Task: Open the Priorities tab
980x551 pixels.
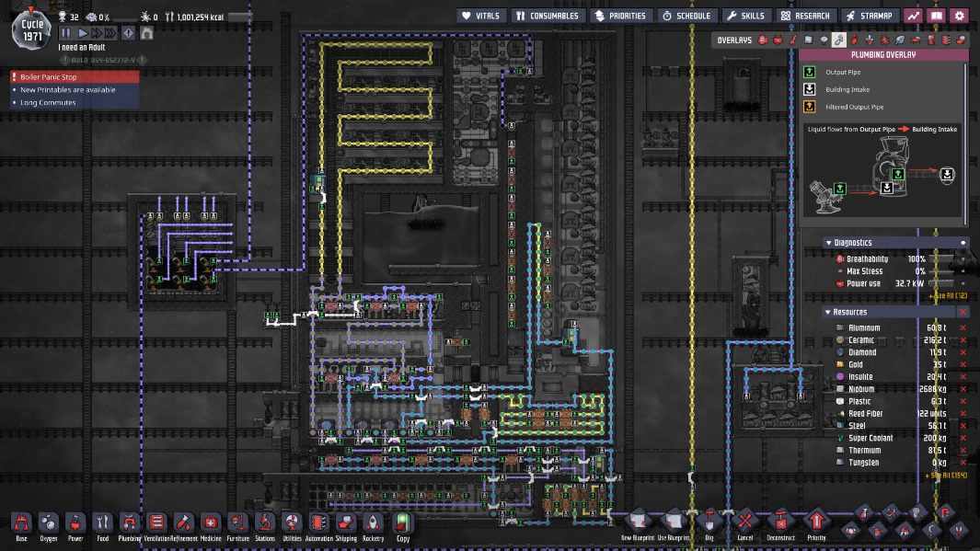Action: 620,16
